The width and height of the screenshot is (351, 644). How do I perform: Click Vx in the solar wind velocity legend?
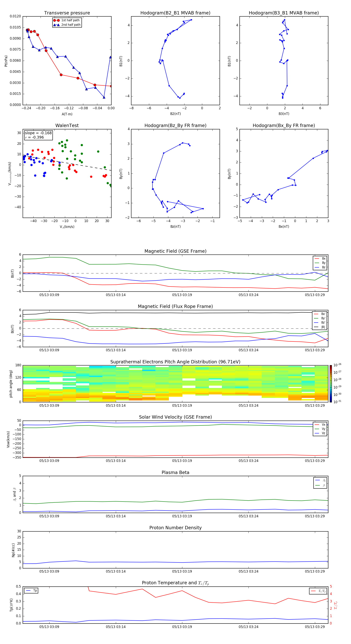click(320, 424)
